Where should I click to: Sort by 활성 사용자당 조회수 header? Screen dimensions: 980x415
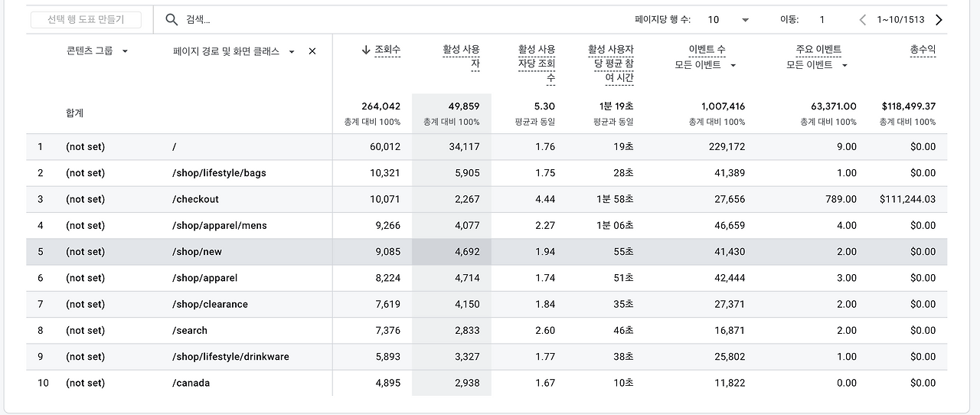(x=537, y=64)
